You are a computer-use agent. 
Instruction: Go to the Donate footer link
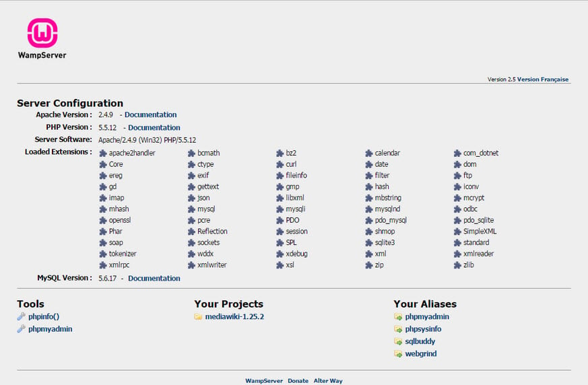[x=298, y=381]
